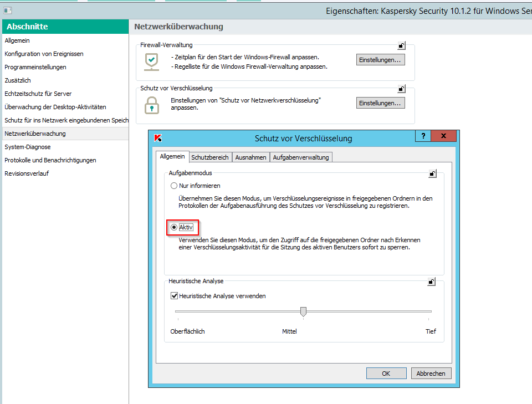Click the padlock icon in Schutz vor Verschlüsselung
The width and height of the screenshot is (532, 404).
(x=152, y=105)
